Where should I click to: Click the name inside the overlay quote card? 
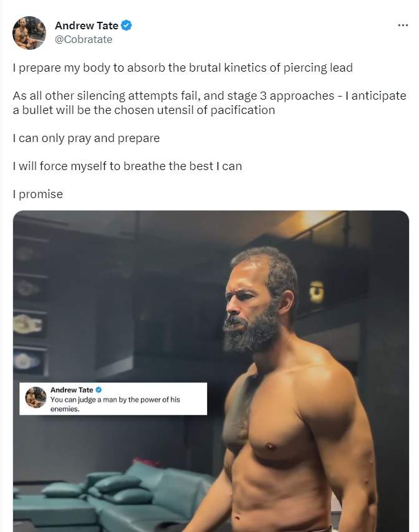pos(72,390)
